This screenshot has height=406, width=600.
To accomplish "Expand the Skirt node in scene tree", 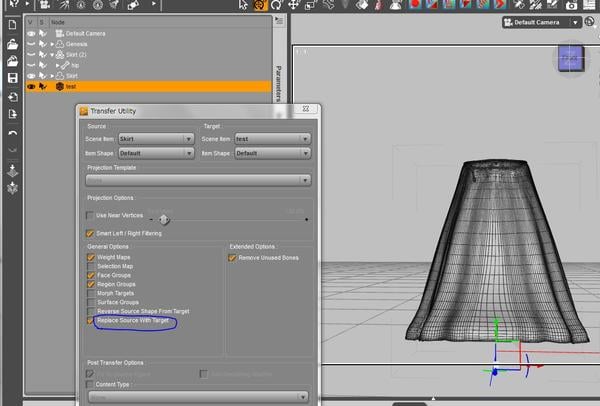I will coord(52,76).
